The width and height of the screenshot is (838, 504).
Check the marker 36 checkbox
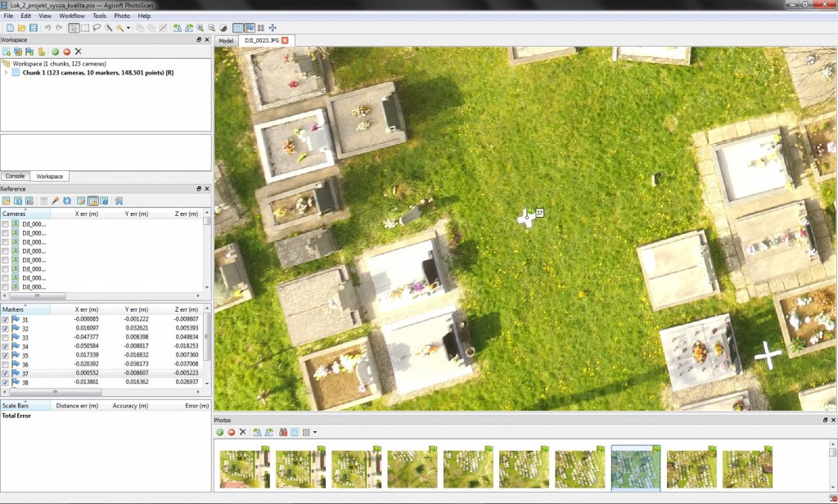[x=6, y=364]
